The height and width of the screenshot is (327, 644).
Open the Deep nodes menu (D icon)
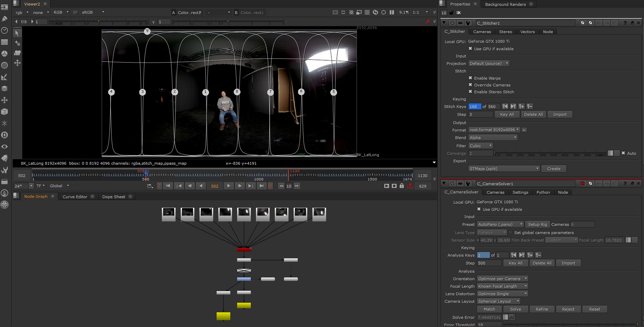tap(4, 135)
